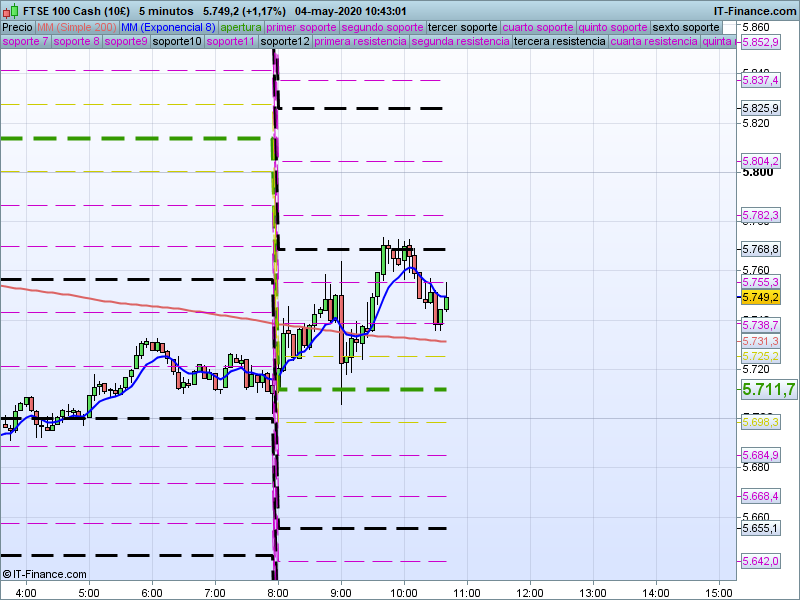Click the chart icon beside FTSE 100 Cash
This screenshot has width=800, height=600.
[11, 10]
